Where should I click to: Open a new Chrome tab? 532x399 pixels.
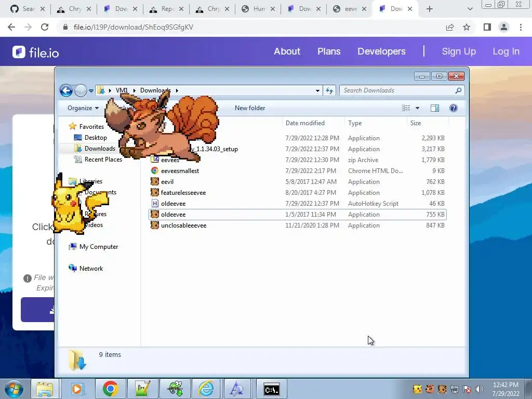click(430, 9)
